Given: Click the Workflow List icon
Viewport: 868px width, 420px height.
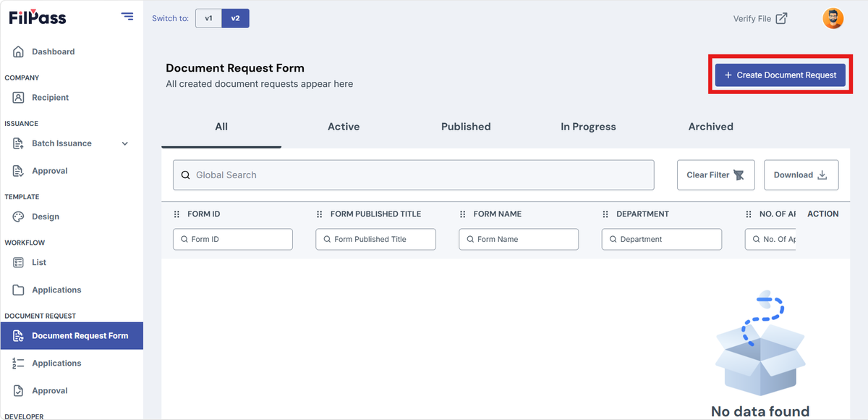Looking at the screenshot, I should (19, 263).
